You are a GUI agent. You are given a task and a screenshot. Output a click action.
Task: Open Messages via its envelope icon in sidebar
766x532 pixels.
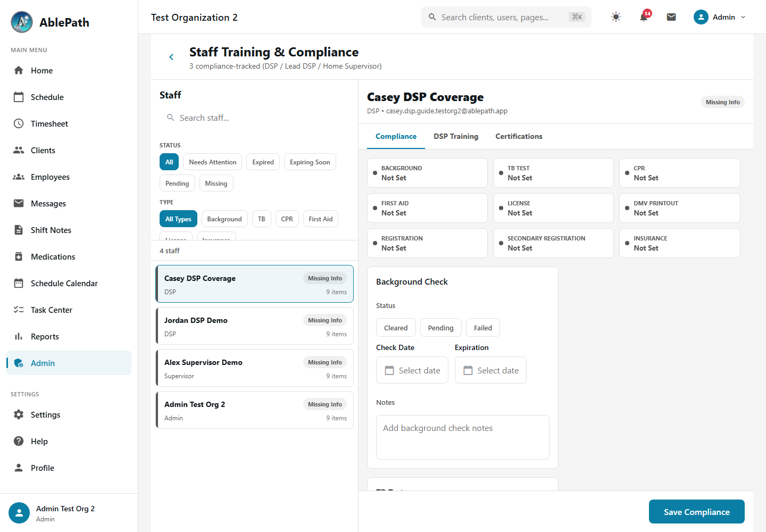(x=19, y=203)
